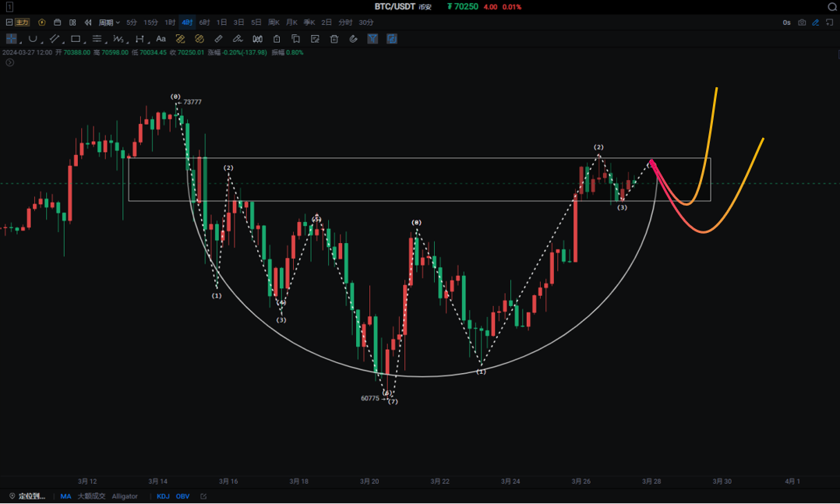Switch to the 1日 timeframe

point(222,23)
